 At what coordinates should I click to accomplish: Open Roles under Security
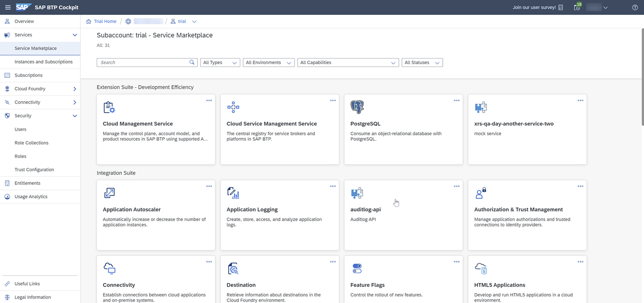40,156
